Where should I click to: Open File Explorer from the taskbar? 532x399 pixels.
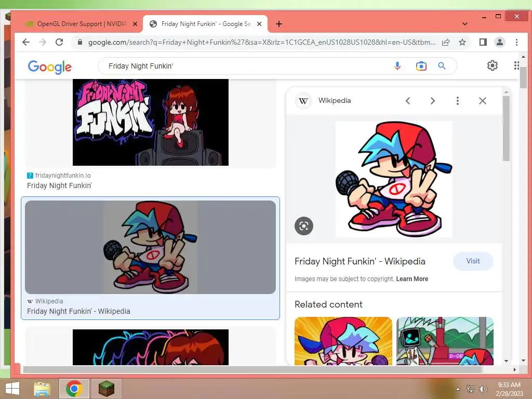pyautogui.click(x=42, y=389)
